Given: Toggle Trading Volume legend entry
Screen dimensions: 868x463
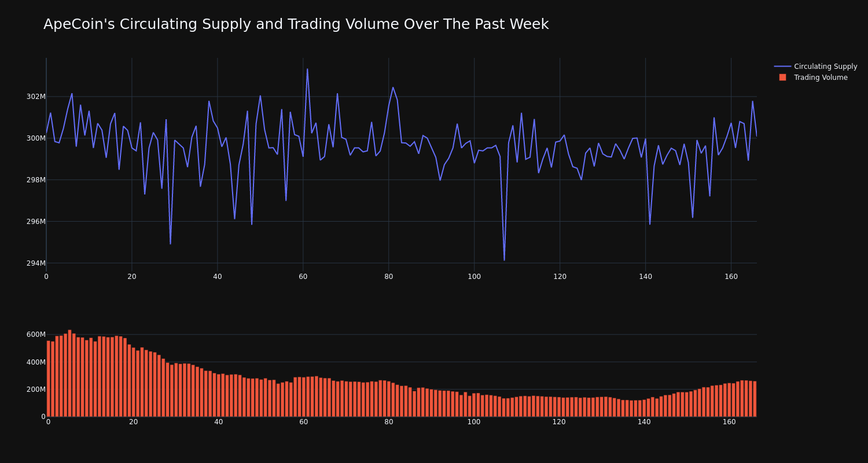Looking at the screenshot, I should click(815, 78).
